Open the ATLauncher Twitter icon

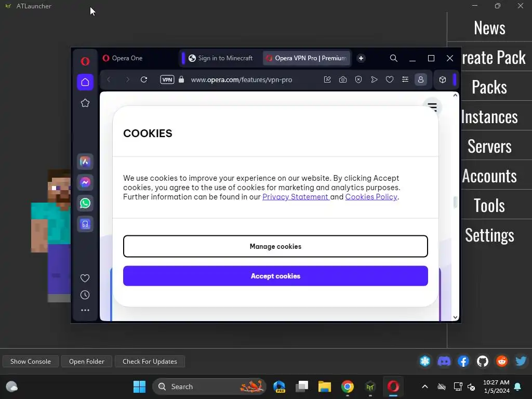pos(521,361)
